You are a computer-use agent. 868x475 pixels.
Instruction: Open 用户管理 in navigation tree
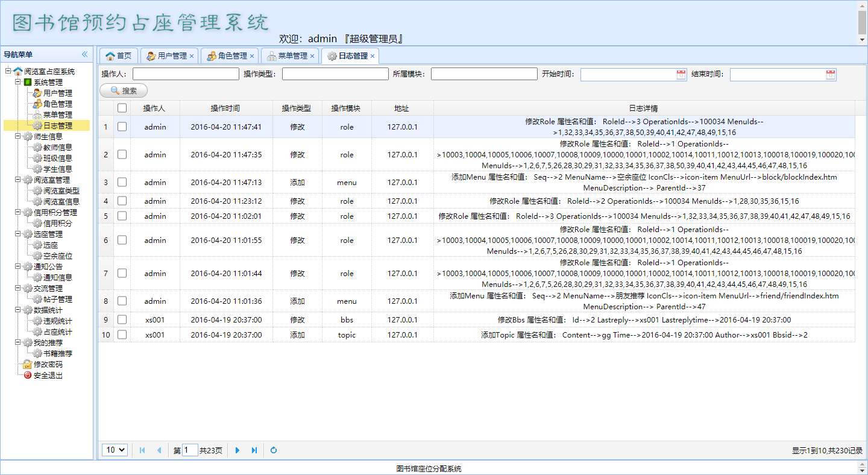point(57,93)
